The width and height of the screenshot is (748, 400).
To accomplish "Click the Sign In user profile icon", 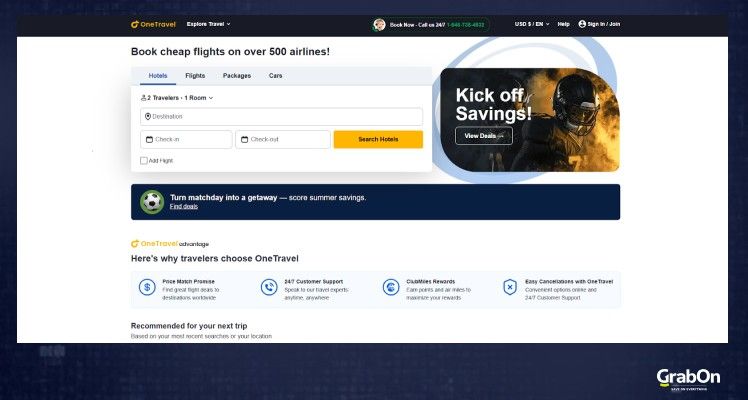I will [582, 24].
